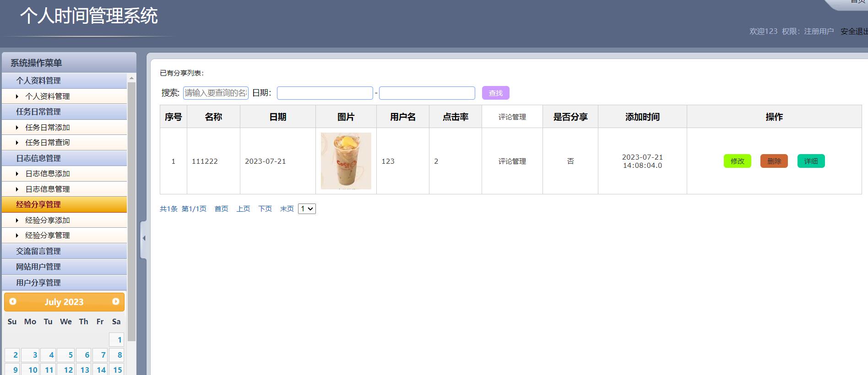Viewport: 868px width, 375px height.
Task: Expand the 用户分享管理 section
Action: (64, 283)
